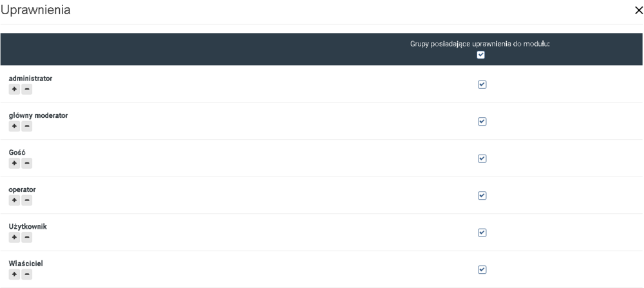The width and height of the screenshot is (644, 288).
Task: Expand Użytkownik group with plus icon
Action: tap(14, 238)
